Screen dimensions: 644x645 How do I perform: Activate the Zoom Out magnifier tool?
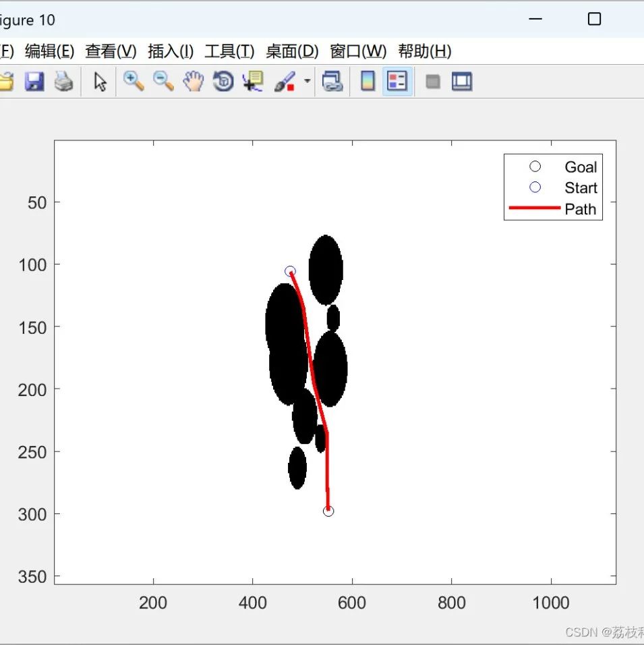click(163, 81)
